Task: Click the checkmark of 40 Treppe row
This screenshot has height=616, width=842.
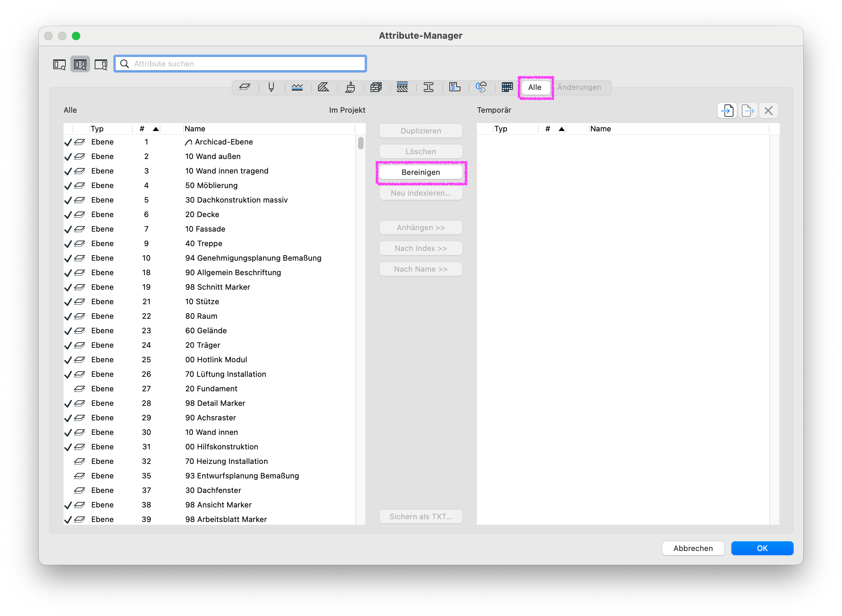Action: pos(68,244)
